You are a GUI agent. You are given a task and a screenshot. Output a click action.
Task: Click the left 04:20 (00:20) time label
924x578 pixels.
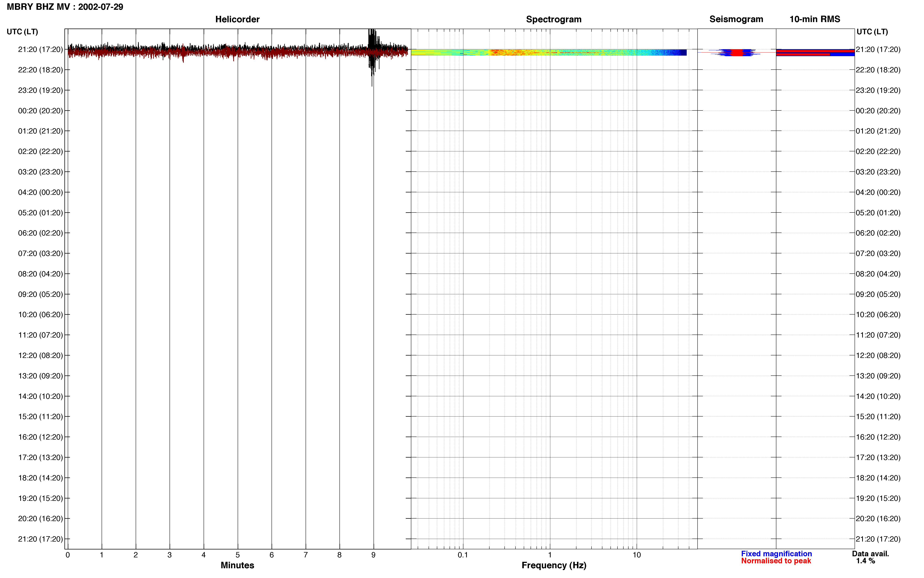(x=40, y=192)
